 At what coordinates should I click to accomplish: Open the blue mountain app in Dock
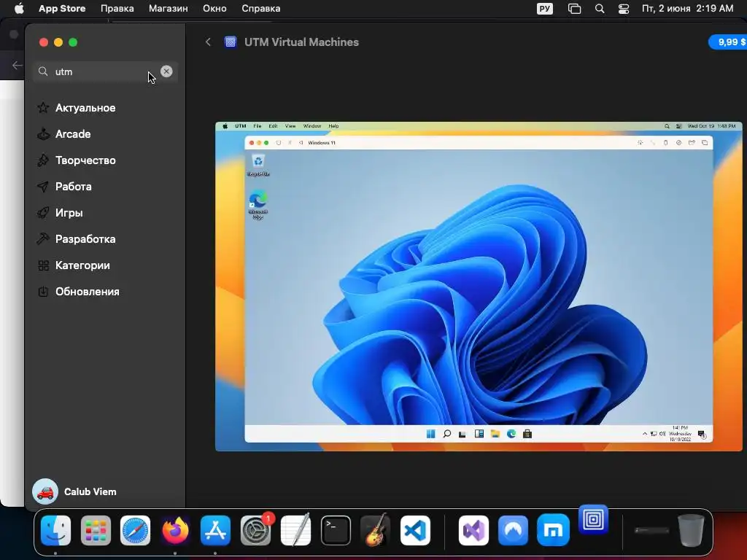(513, 530)
